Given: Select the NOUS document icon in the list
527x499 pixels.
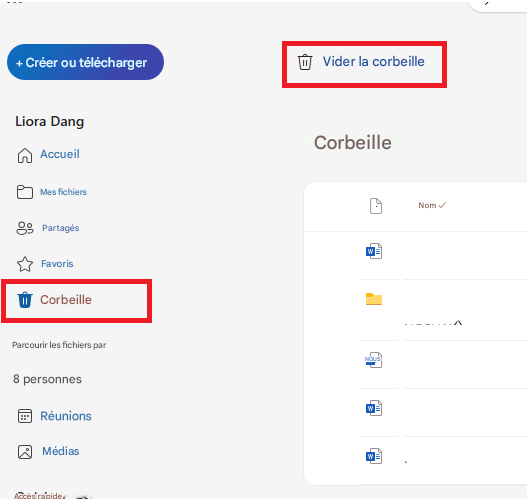Looking at the screenshot, I should pyautogui.click(x=373, y=360).
